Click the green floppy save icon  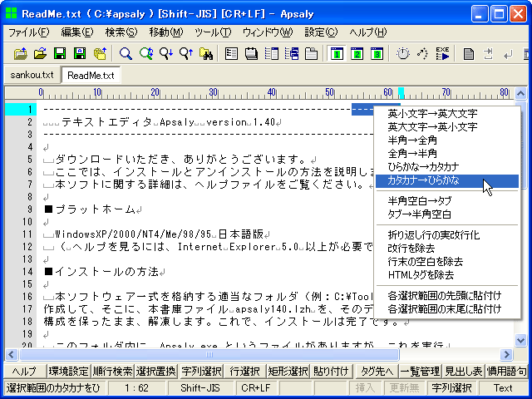[60, 54]
